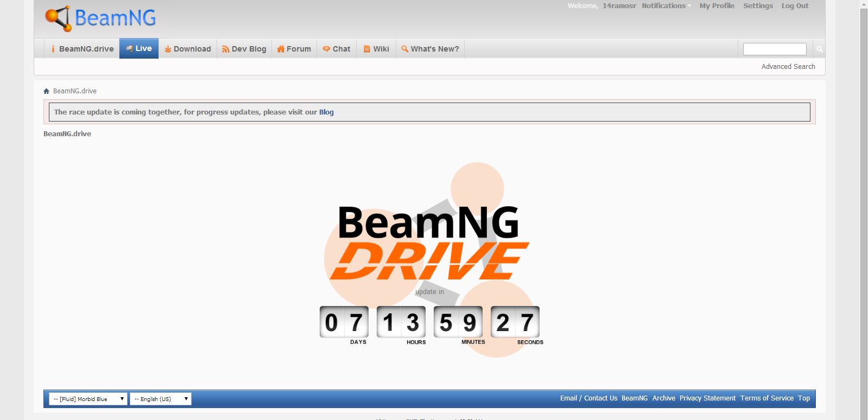Click the 'update in' caption text
This screenshot has width=868, height=420.
point(429,292)
